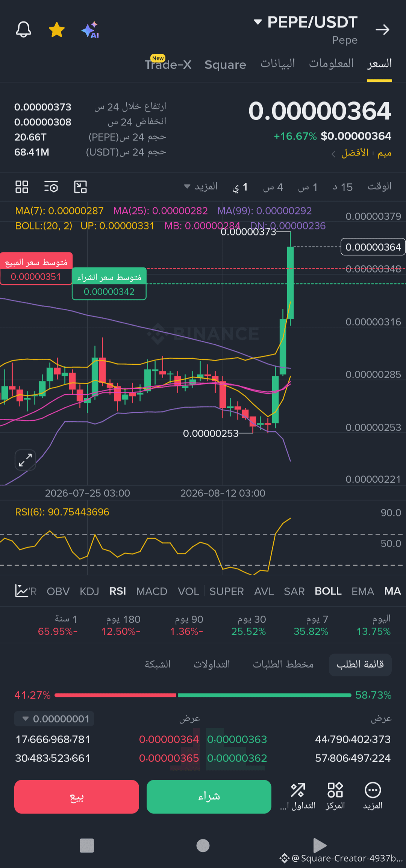This screenshot has width=406, height=868.
Task: Select the 1 س timeframe
Action: pos(308,187)
